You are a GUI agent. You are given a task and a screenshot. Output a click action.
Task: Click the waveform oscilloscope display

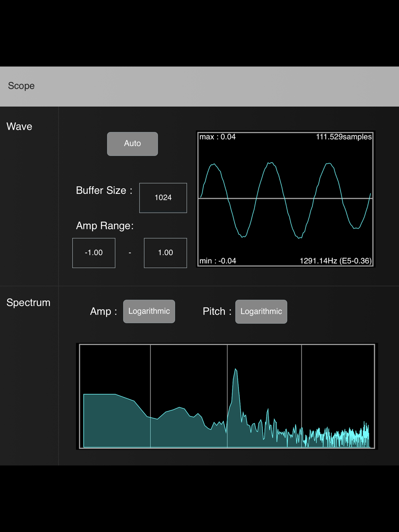coord(286,199)
